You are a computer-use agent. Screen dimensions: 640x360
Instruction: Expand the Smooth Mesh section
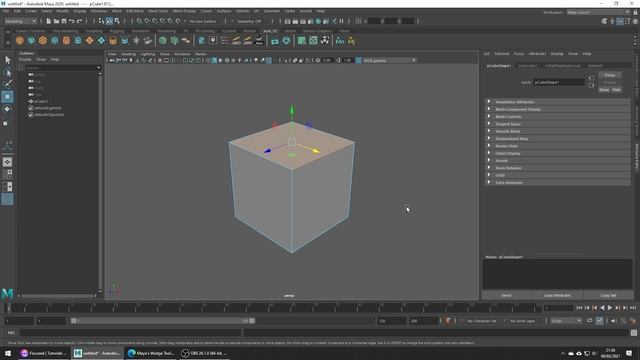pos(557,131)
